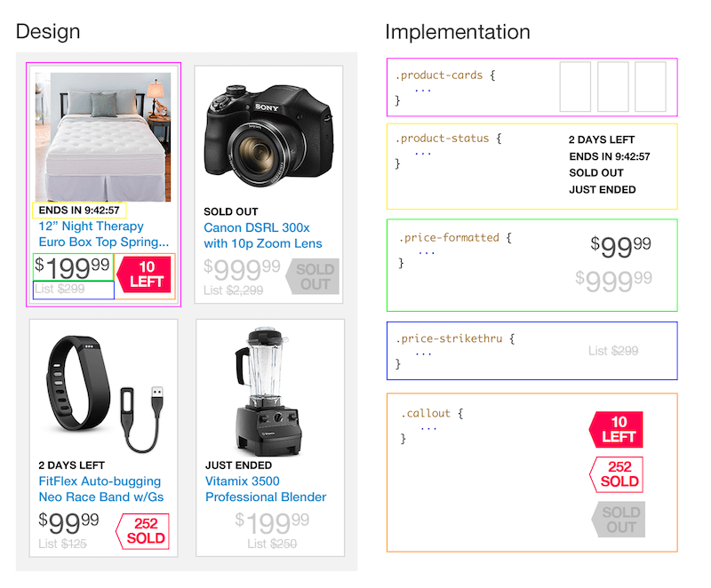Click the gray "SOLD OUT" badge in .callout panel
The width and height of the screenshot is (711, 588).
coord(619,519)
